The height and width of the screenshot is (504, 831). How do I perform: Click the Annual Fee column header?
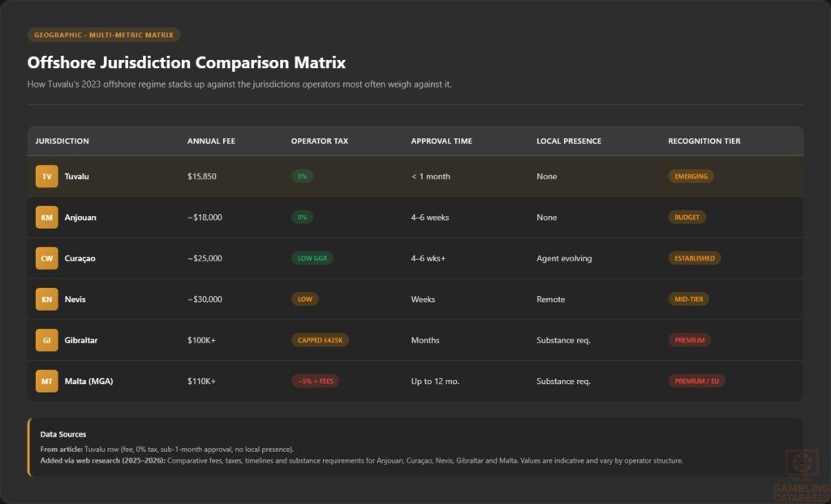pos(211,141)
